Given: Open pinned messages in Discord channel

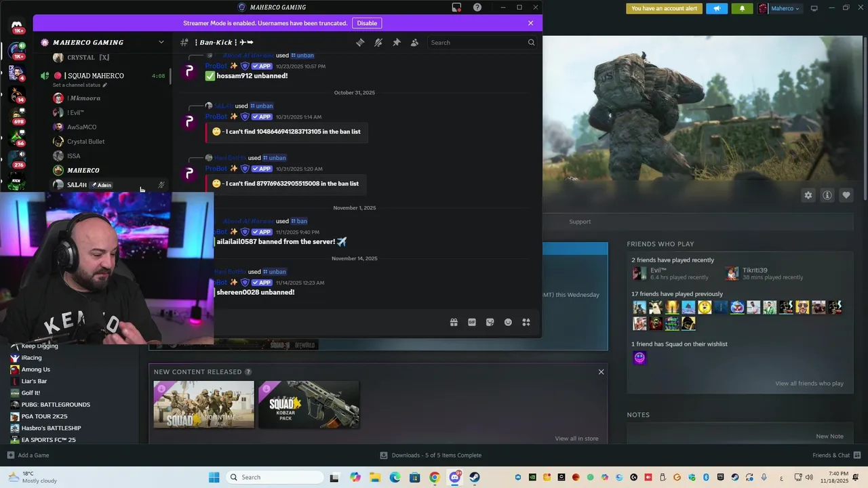Looking at the screenshot, I should 397,42.
